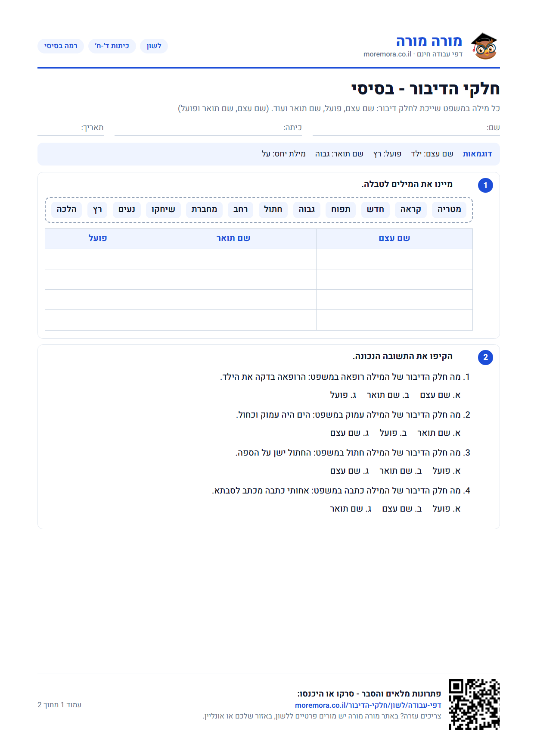Click the instruction מיינו את המילים לטבלה
The height and width of the screenshot is (756, 534).
coord(407,184)
